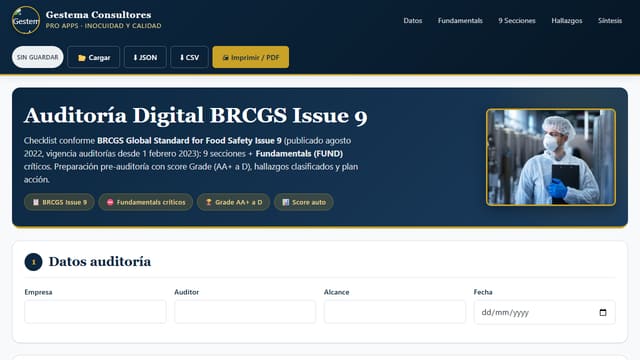This screenshot has height=360, width=640.
Task: Click the Datos auditoría heading
Action: 100,262
